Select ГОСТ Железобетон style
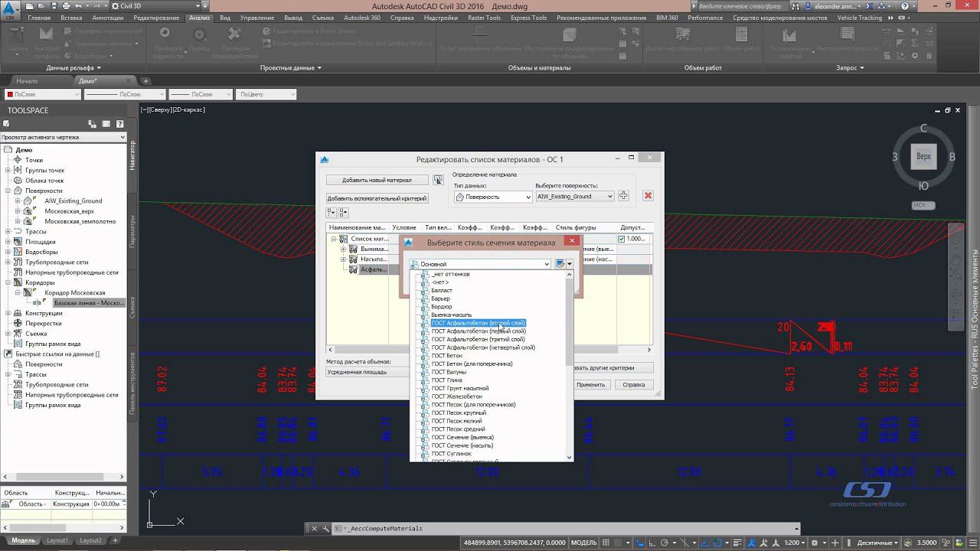This screenshot has width=980, height=551. click(457, 396)
